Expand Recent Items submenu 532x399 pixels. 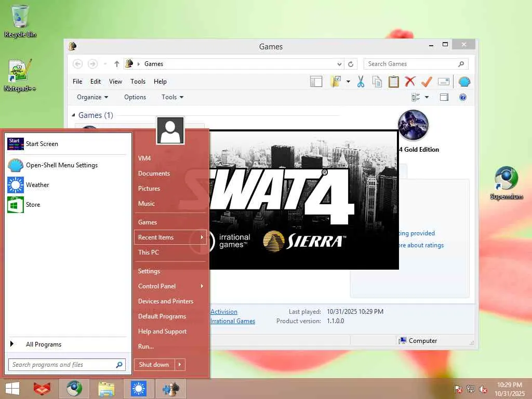(x=170, y=237)
